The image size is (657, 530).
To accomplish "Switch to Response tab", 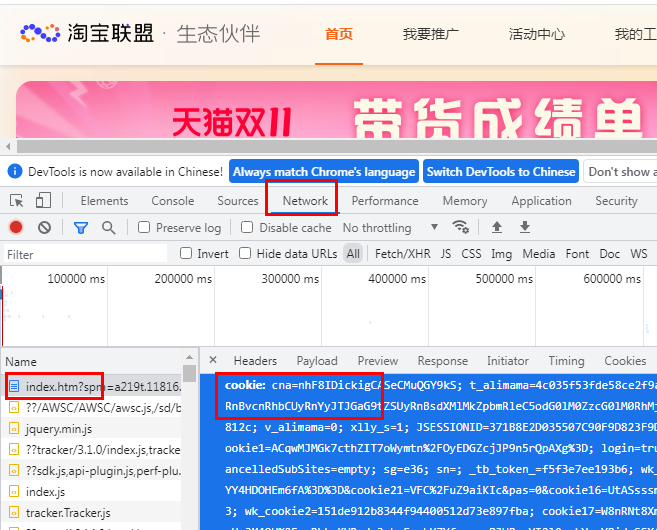I will (442, 361).
